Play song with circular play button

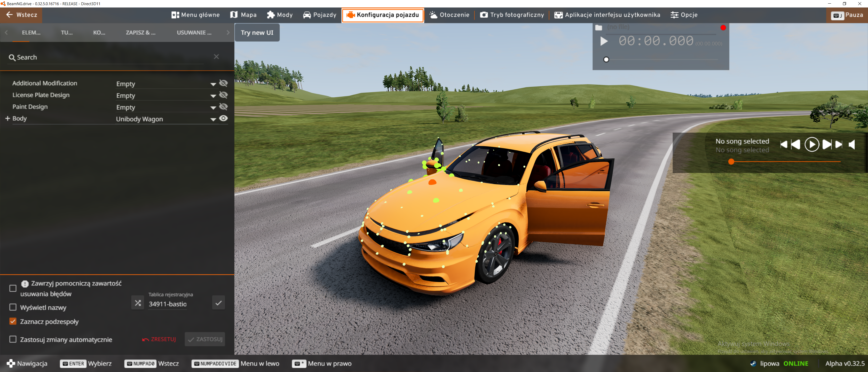(x=811, y=145)
